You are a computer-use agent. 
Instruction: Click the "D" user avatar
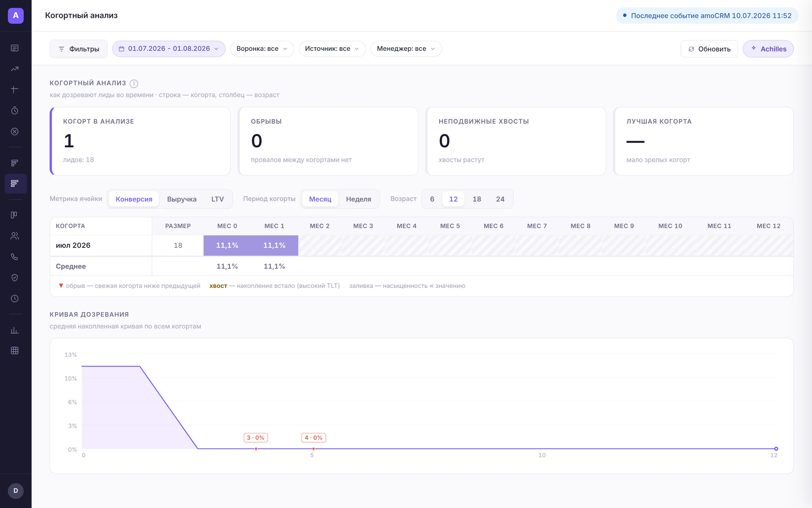(16, 491)
